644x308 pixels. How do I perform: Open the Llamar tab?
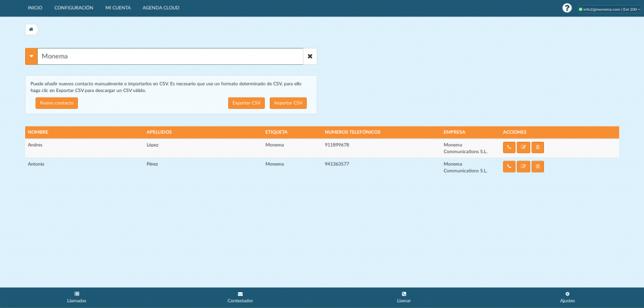[x=404, y=297]
